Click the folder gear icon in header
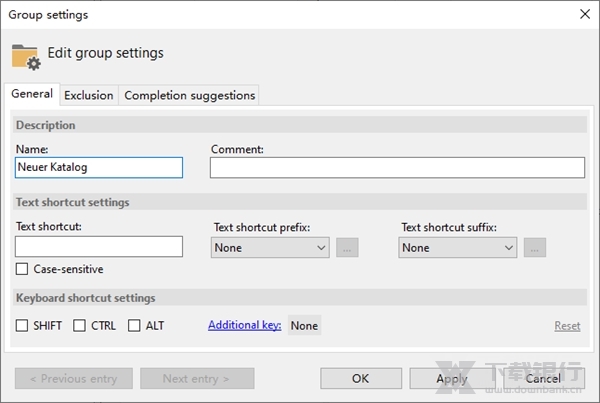Viewport: 600px width, 403px height. coord(26,55)
